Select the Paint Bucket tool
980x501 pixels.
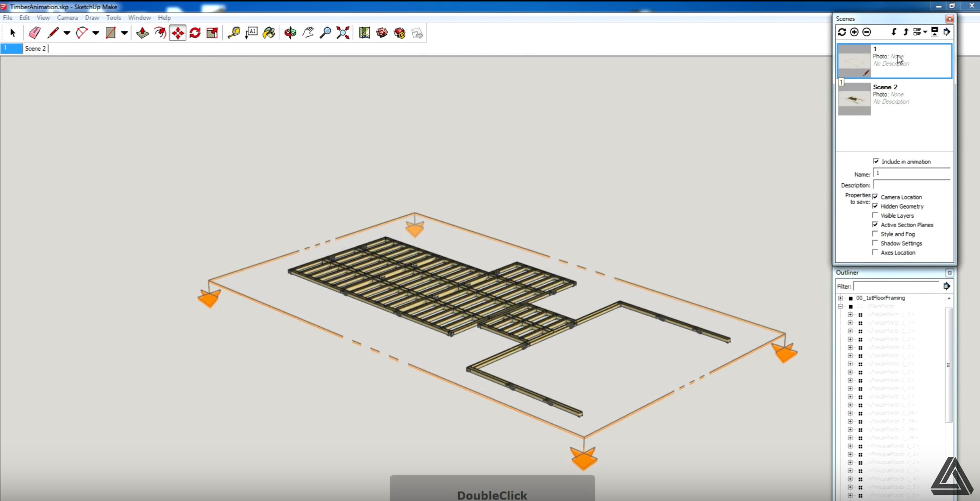[x=270, y=33]
